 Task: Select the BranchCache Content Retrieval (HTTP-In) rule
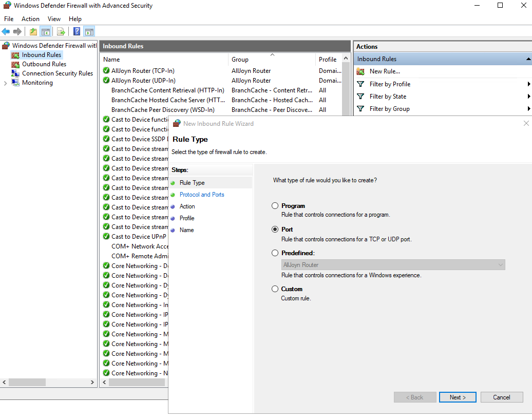[x=221, y=90]
